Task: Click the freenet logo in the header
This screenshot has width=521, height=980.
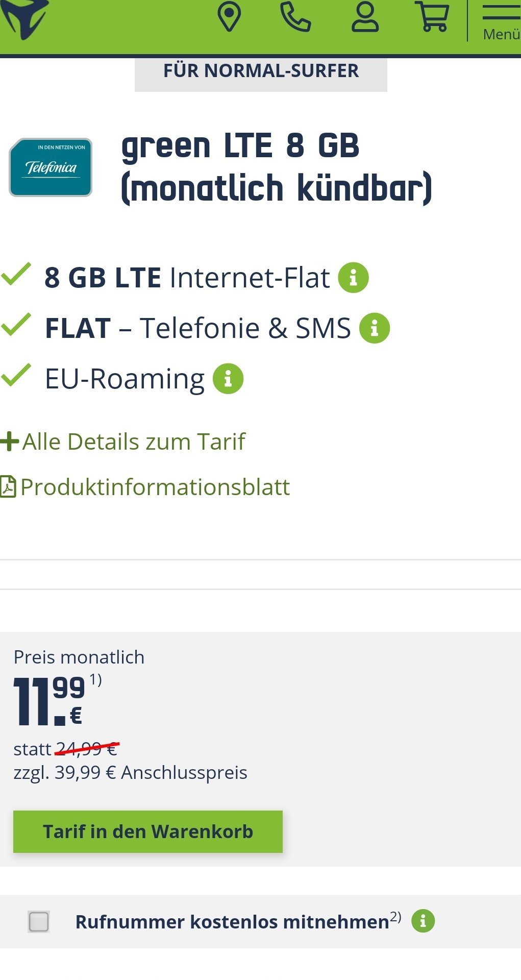Action: [24, 19]
